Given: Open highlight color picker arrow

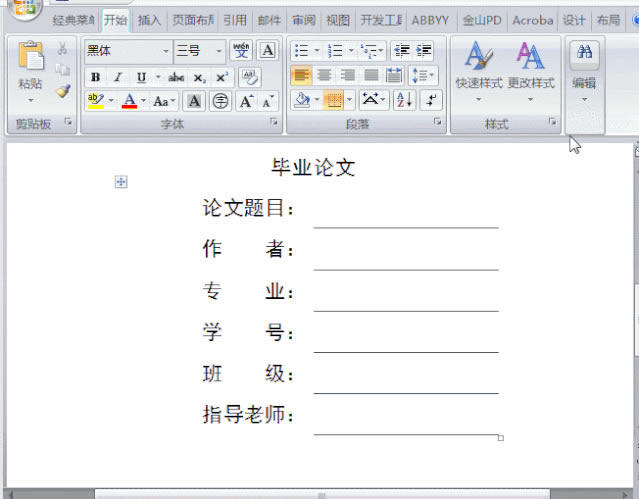Looking at the screenshot, I should (111, 101).
